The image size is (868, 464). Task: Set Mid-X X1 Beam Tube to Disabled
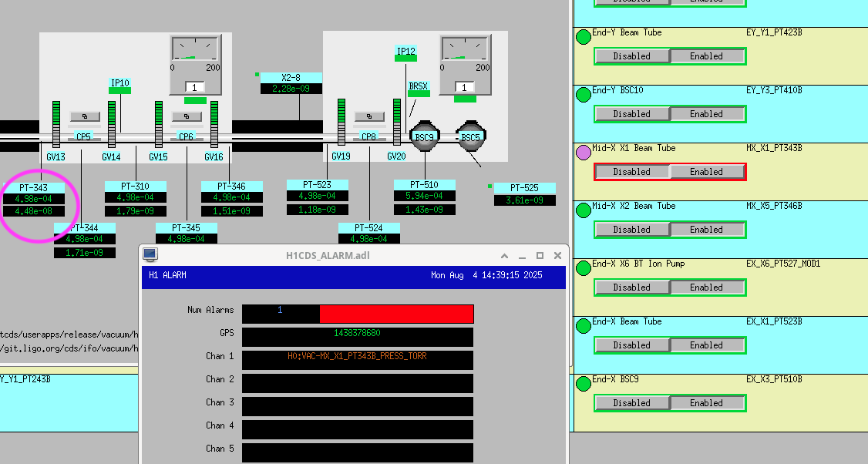[631, 172]
